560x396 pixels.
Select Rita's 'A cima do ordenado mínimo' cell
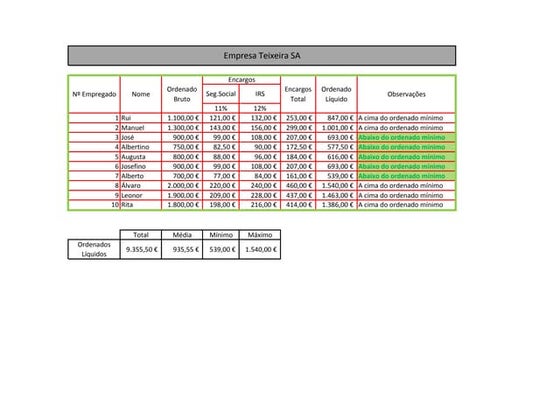pos(406,205)
